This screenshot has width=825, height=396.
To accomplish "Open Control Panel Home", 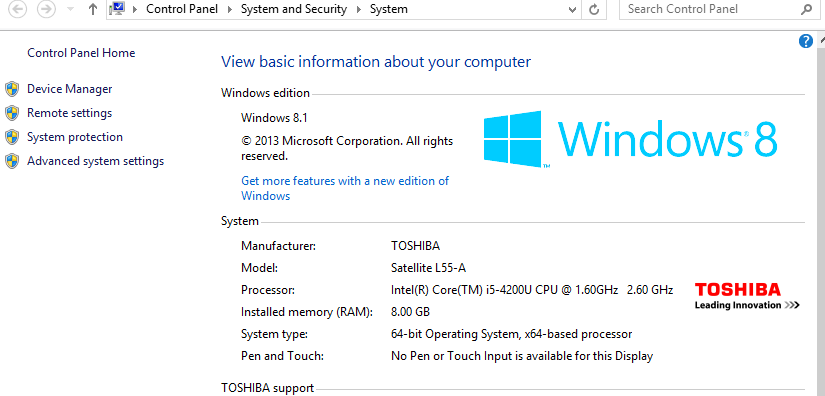I will click(x=81, y=53).
